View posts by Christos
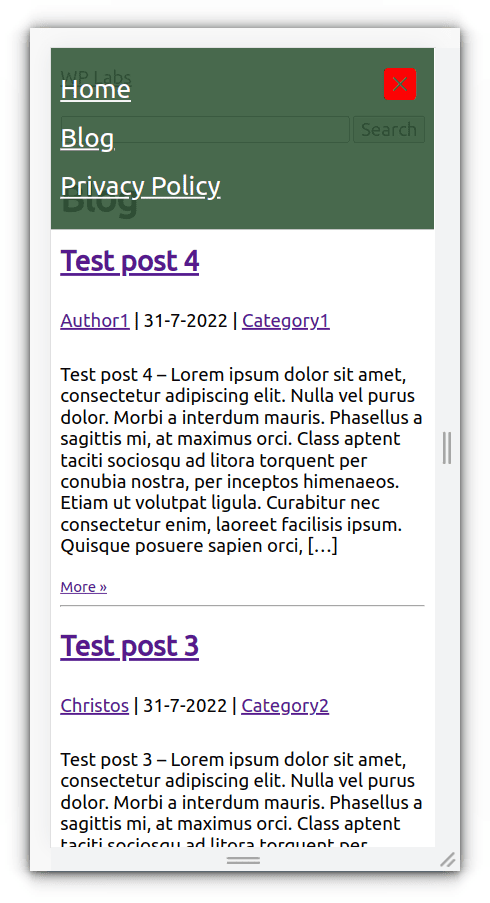Image resolution: width=490 pixels, height=903 pixels. pos(94,705)
